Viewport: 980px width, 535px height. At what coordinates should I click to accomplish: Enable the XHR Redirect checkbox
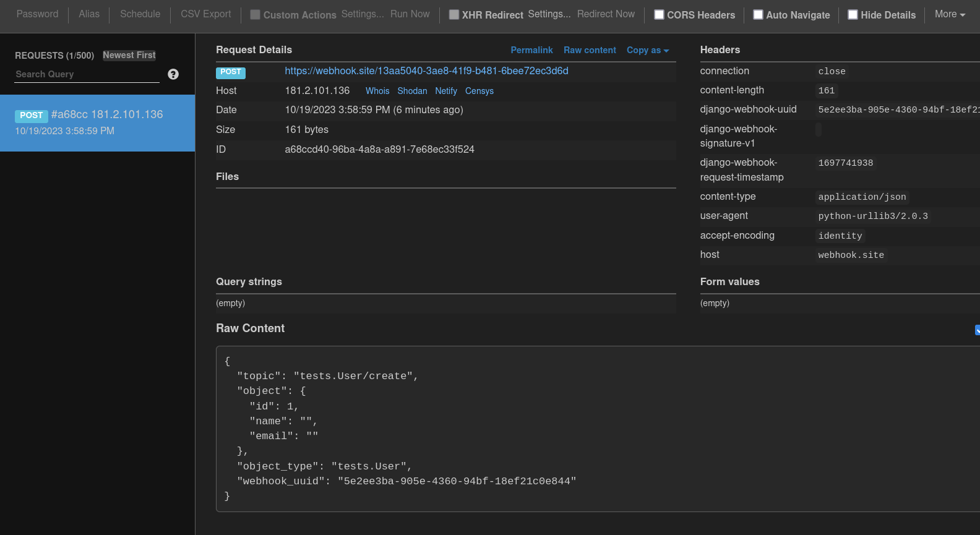tap(454, 14)
